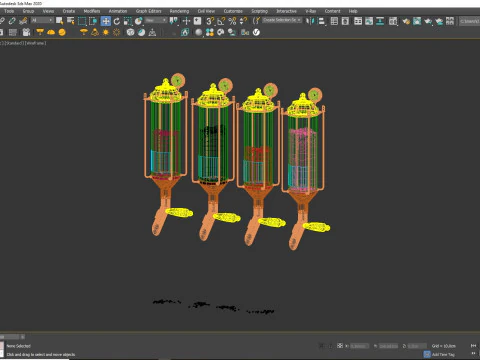Open the Interactive menu
This screenshot has height=360, width=480.
(x=286, y=11)
